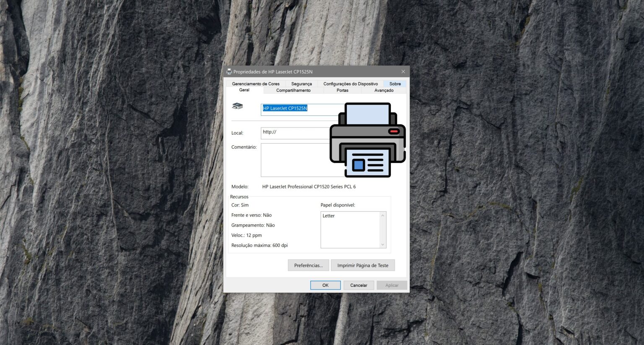Open the Gerenciamento de Cores tab
This screenshot has width=644, height=345.
[256, 84]
